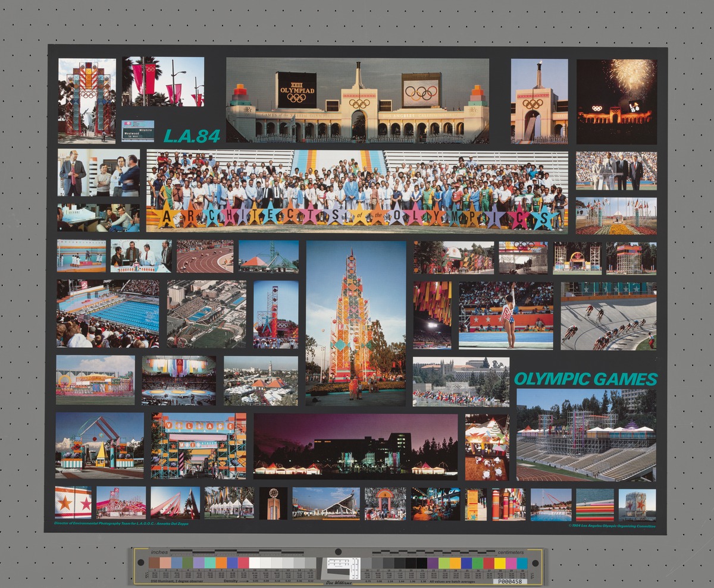Screen dimensions: 714x588
Task: Open the Village entrance scaffold photo
Action: [x=199, y=445]
